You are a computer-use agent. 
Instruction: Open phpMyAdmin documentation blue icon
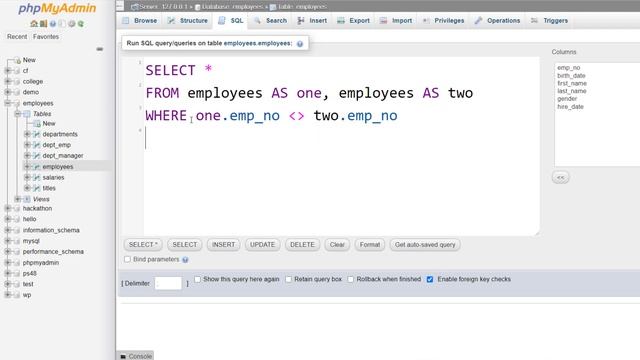coord(53,24)
